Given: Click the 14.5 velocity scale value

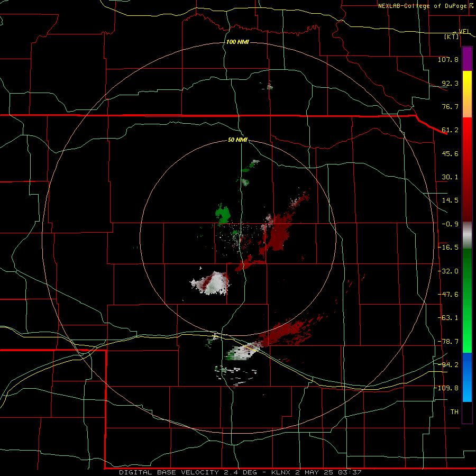Looking at the screenshot, I should tap(450, 200).
